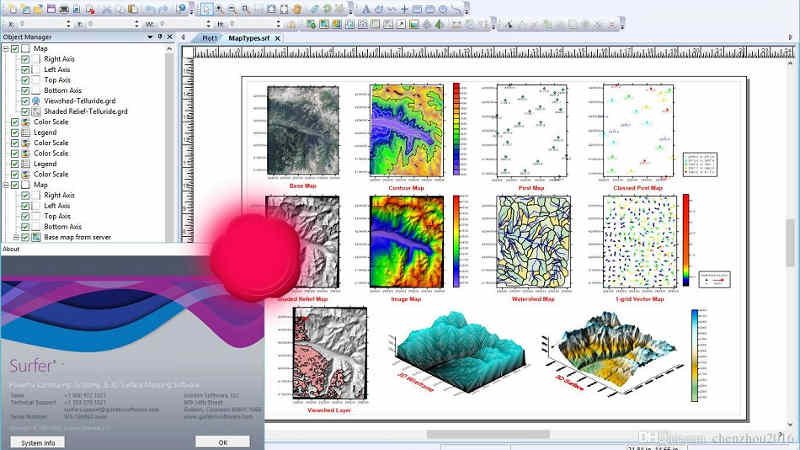Image resolution: width=800 pixels, height=450 pixels.
Task: Click the Cut scissors icon
Action: click(107, 9)
